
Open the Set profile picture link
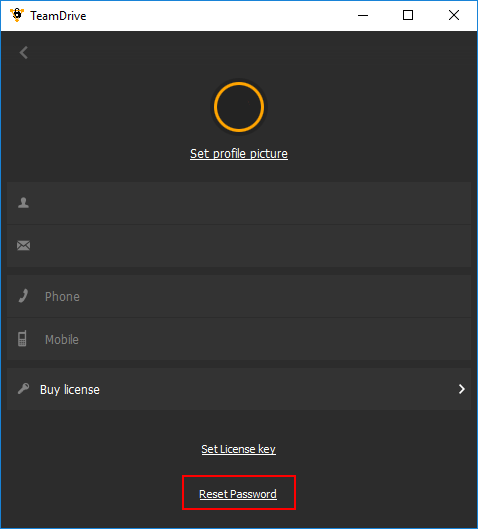point(239,154)
